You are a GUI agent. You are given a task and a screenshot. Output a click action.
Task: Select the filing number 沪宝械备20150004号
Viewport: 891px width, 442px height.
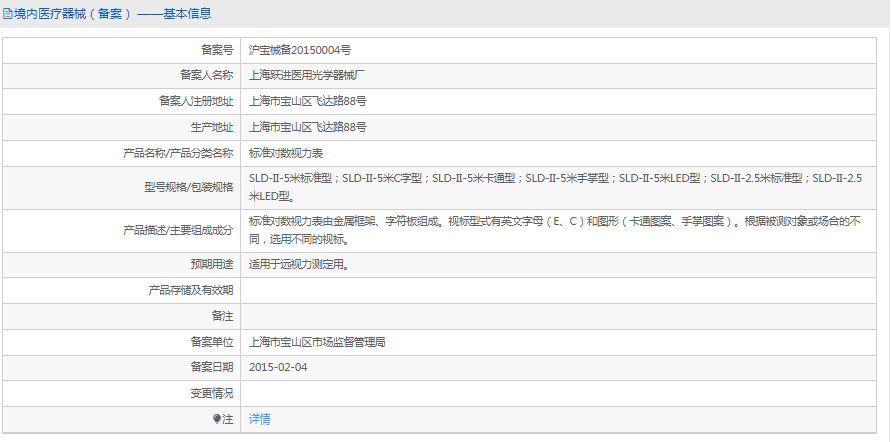coord(299,49)
